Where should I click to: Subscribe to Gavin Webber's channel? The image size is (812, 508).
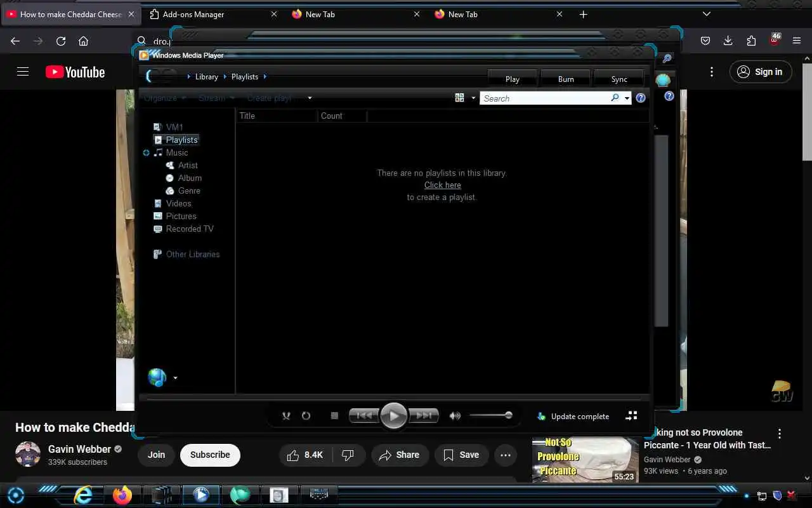[x=210, y=455]
